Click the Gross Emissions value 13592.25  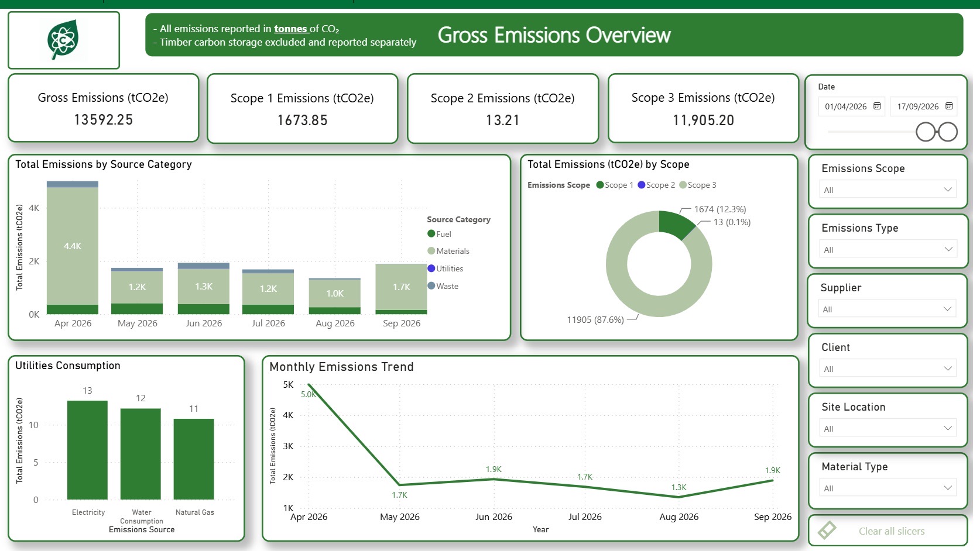click(x=104, y=120)
